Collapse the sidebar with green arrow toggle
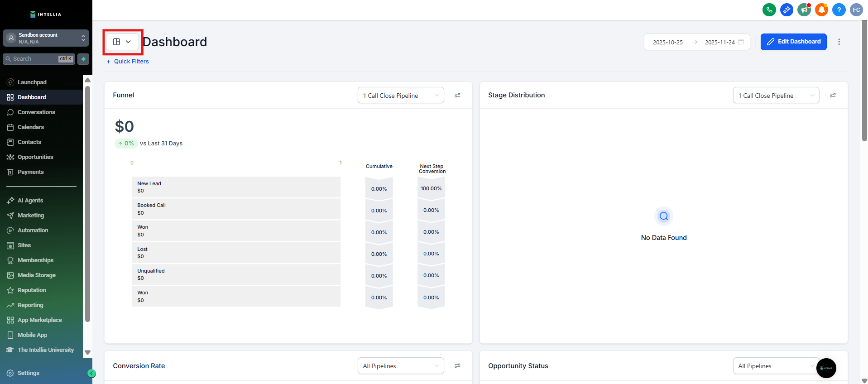The height and width of the screenshot is (384, 868). (x=91, y=373)
